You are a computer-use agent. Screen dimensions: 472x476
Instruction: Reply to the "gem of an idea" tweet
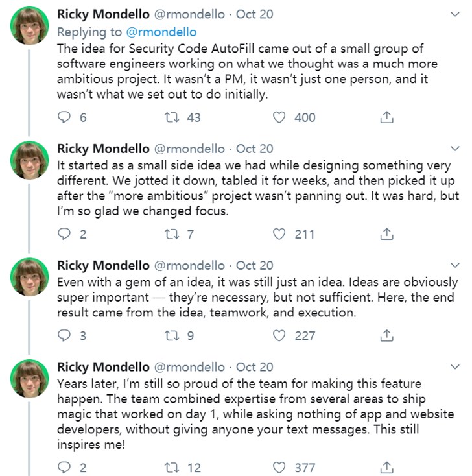(x=64, y=335)
